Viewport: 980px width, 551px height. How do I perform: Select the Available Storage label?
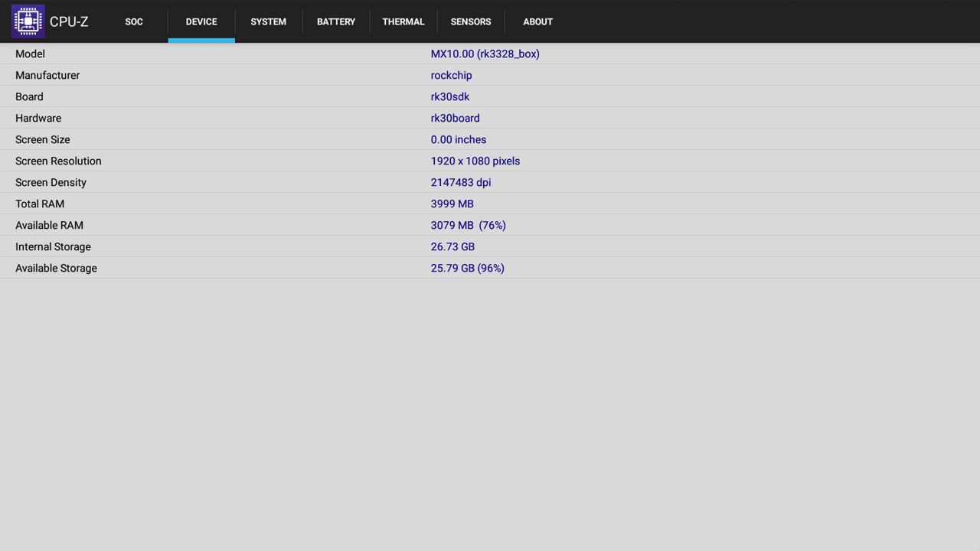pos(56,268)
